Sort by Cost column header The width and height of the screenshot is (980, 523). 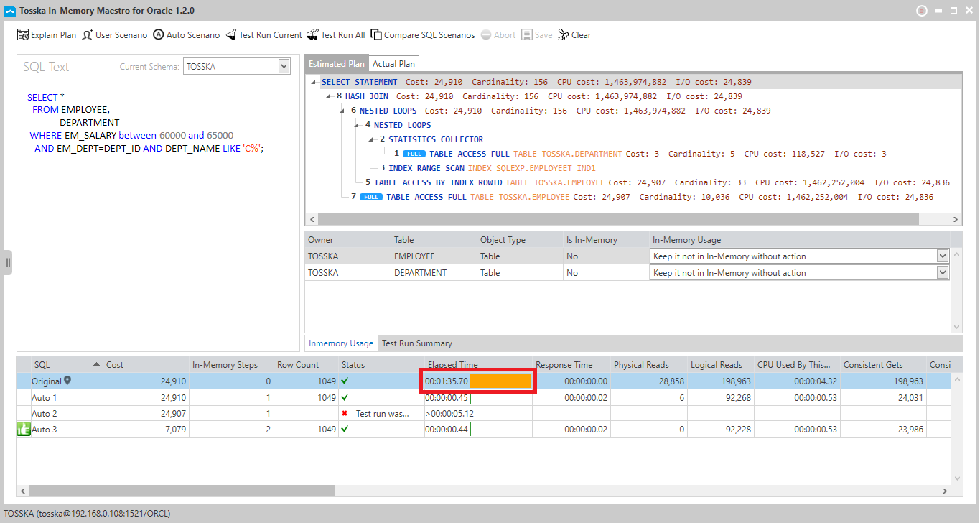tap(146, 365)
